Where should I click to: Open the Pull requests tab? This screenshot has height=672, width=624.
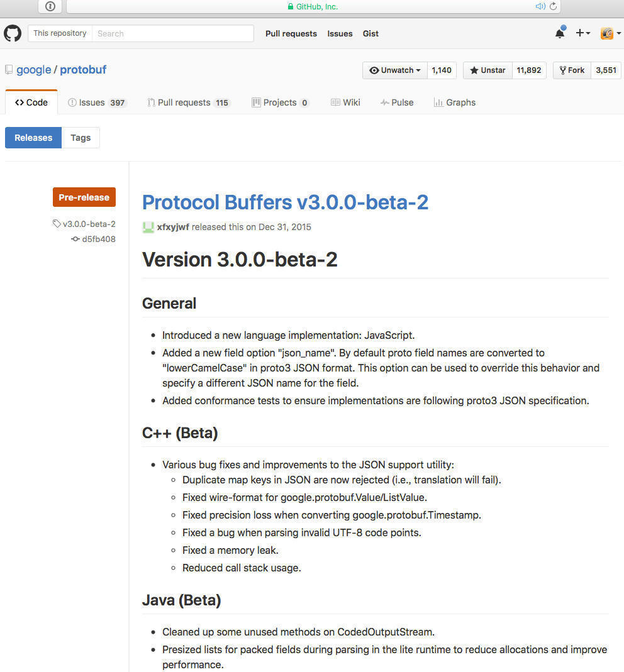coord(189,102)
